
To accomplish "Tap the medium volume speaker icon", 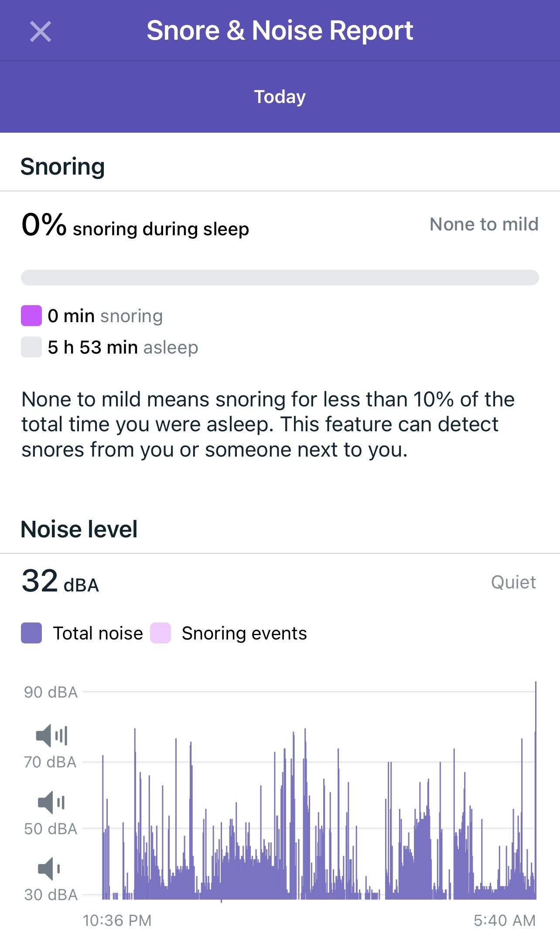I will pos(51,802).
